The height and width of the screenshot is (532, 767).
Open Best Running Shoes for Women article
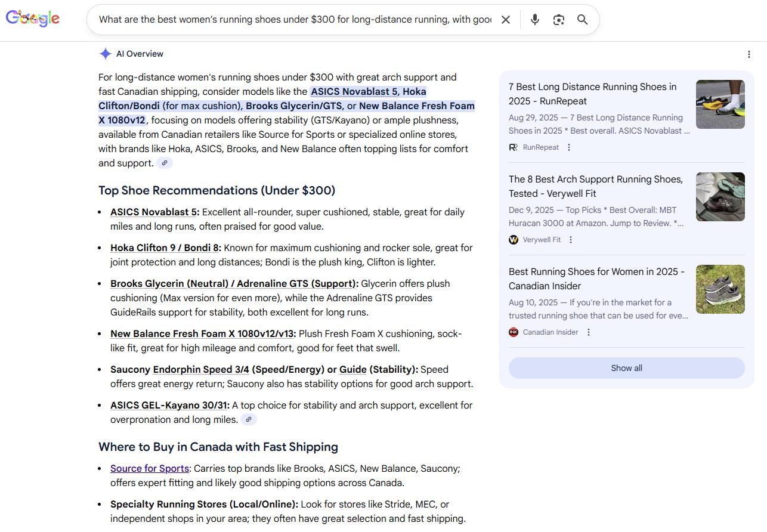tap(596, 279)
